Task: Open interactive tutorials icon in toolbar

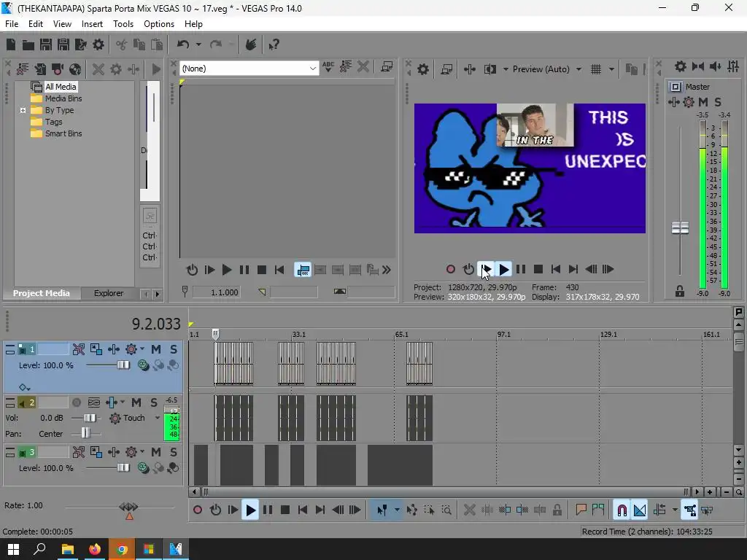Action: pyautogui.click(x=251, y=44)
